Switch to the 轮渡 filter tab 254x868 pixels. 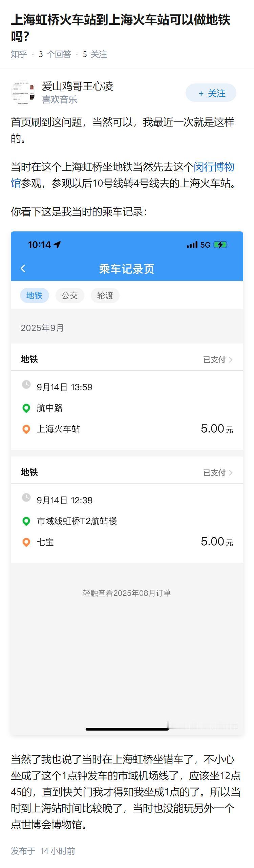click(105, 296)
